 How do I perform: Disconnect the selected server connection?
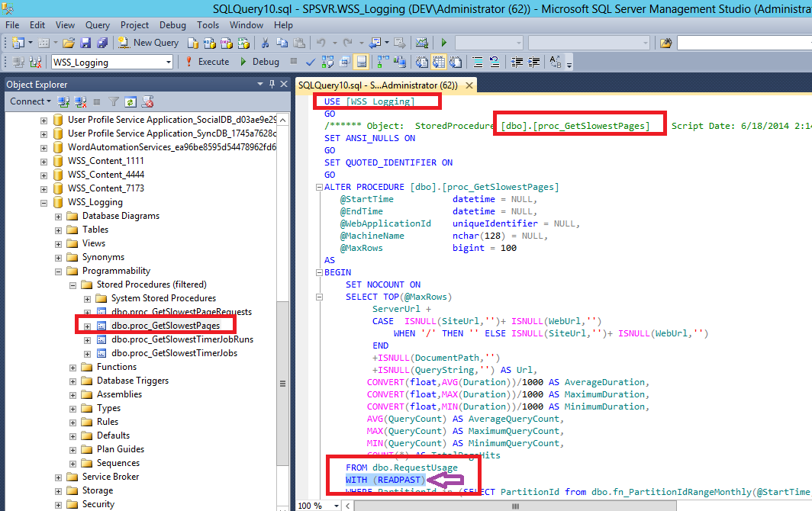coord(79,101)
